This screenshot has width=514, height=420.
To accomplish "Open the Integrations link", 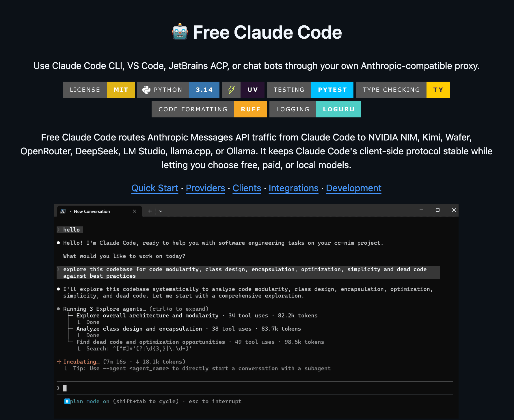I will click(294, 188).
